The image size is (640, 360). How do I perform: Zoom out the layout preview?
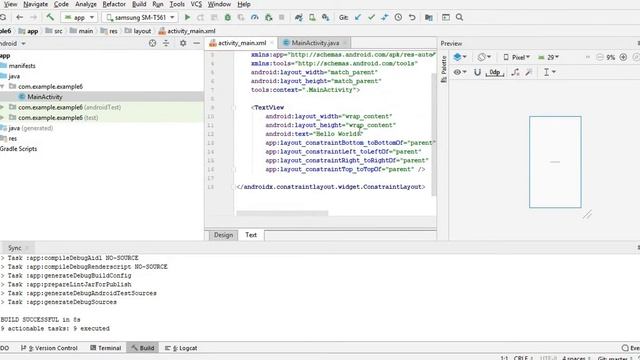600,57
